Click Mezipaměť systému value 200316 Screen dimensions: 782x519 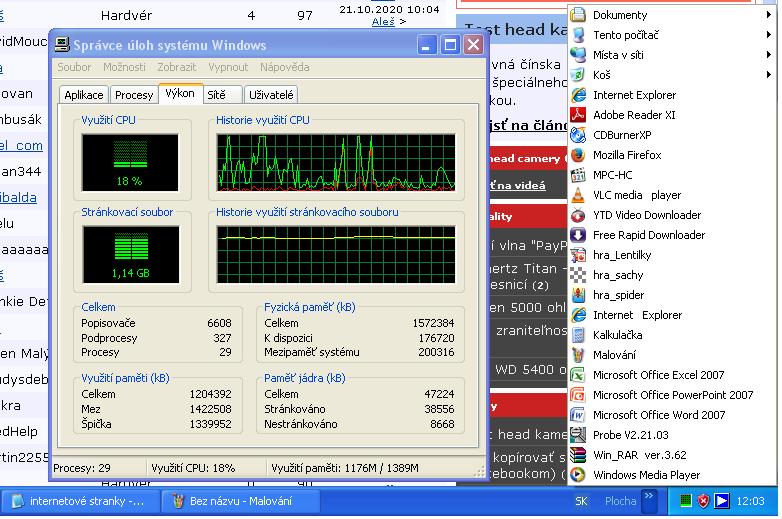point(436,352)
